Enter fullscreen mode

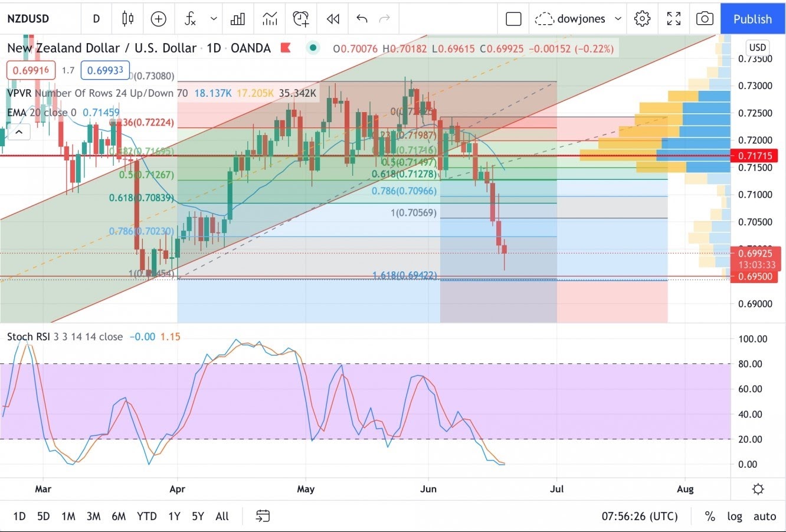click(x=674, y=19)
